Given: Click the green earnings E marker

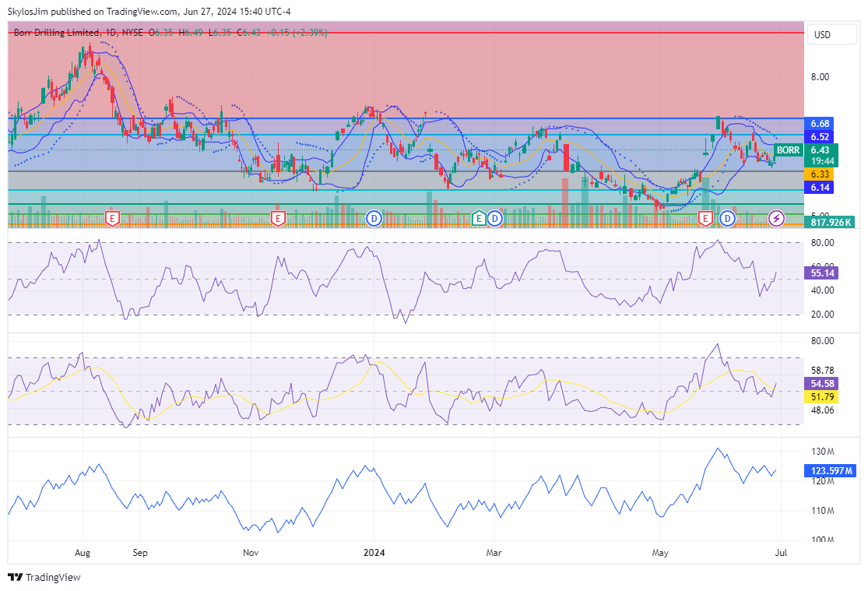Looking at the screenshot, I should 480,218.
